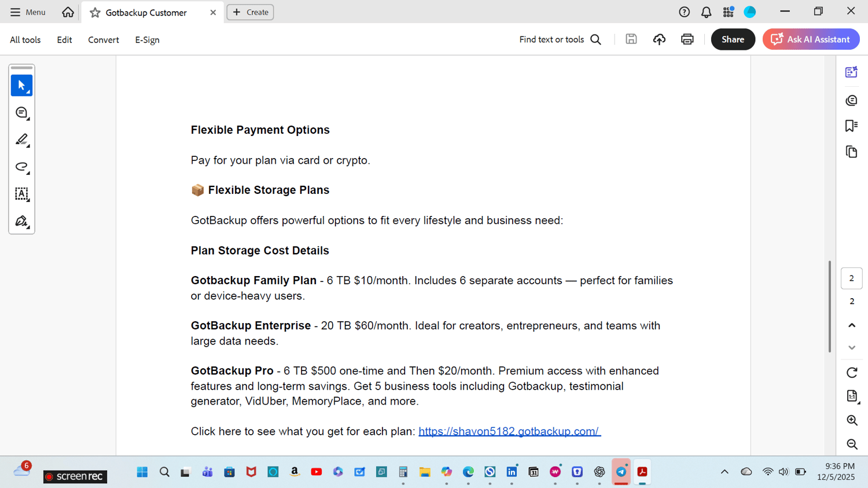Open the page display settings icon
This screenshot has height=488, width=868.
(x=852, y=397)
